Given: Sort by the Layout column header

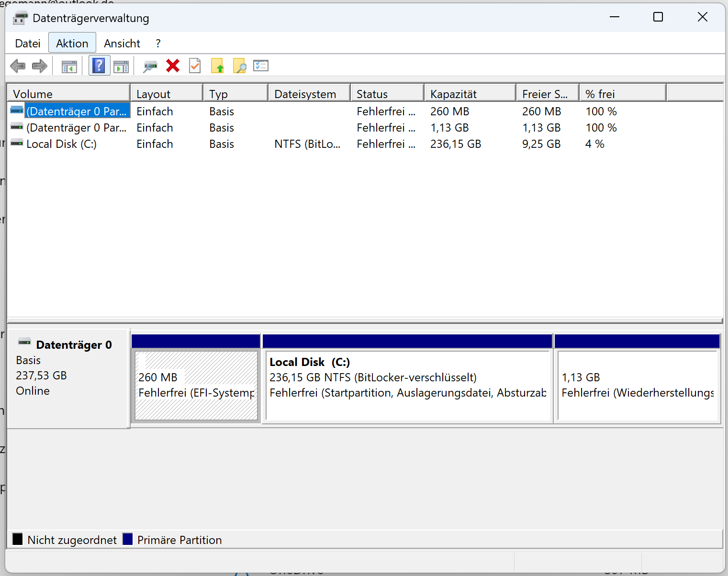Looking at the screenshot, I should [167, 94].
